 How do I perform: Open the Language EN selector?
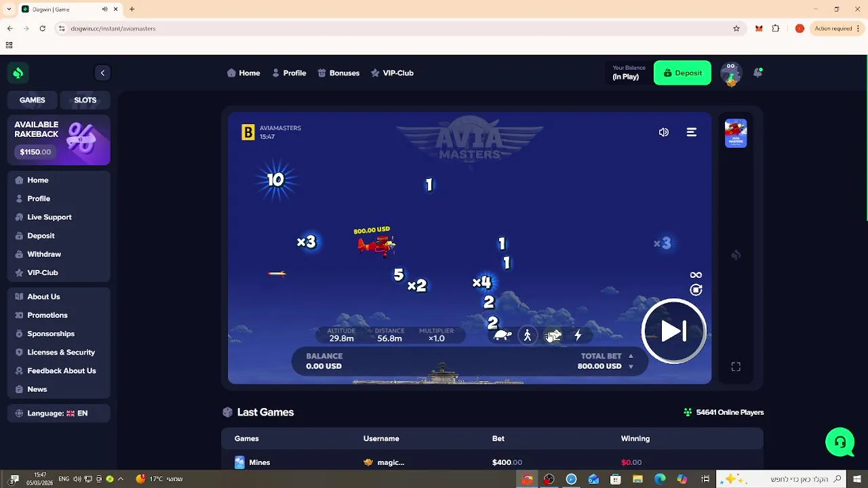59,413
